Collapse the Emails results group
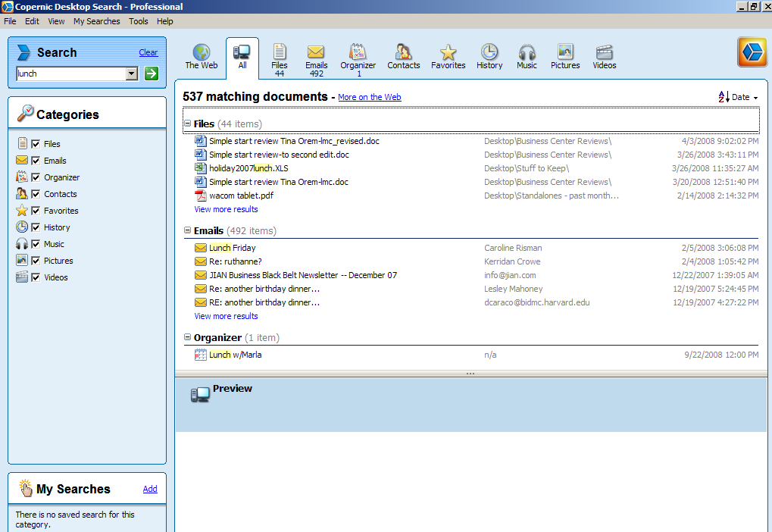 point(188,230)
